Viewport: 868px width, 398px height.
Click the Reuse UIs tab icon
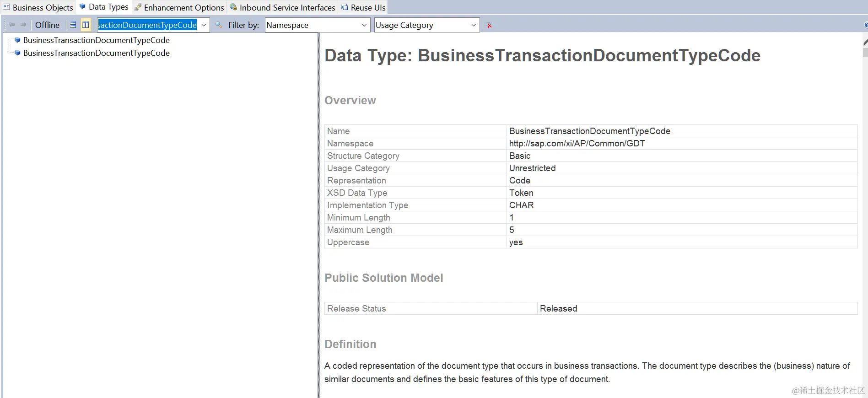click(345, 7)
